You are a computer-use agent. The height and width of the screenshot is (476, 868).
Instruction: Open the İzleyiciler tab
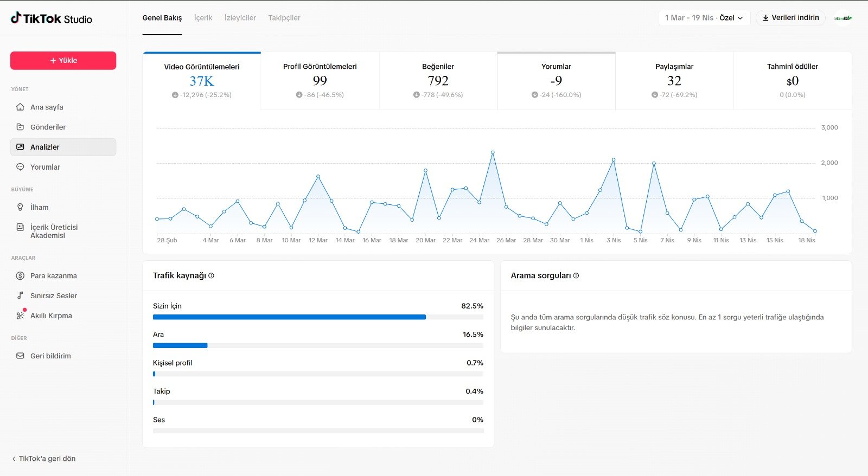[240, 18]
